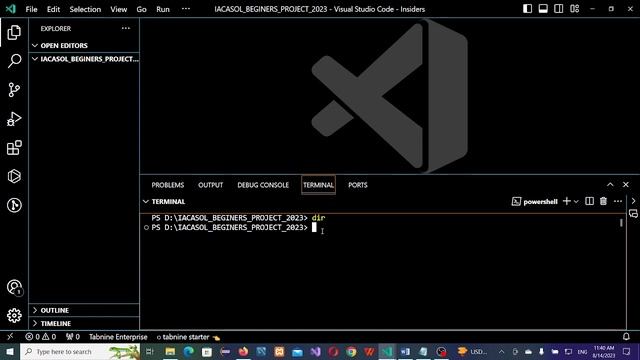Click Tabnine Enterprise in status bar
640x360 pixels.
pyautogui.click(x=118, y=337)
